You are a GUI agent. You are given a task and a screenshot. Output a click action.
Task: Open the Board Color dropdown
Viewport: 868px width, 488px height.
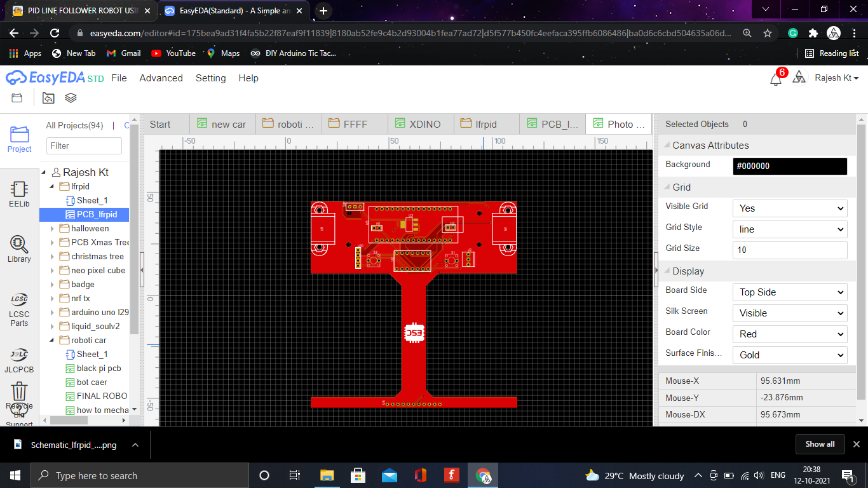click(789, 334)
